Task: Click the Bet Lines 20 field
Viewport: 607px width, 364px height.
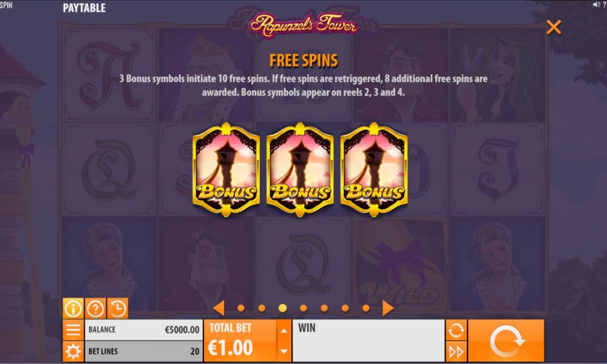Action: click(x=144, y=351)
